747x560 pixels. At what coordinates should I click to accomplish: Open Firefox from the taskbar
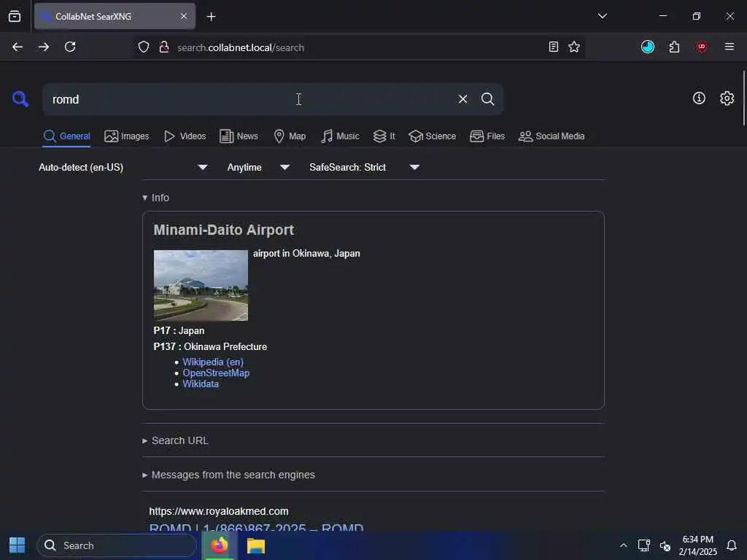coord(219,545)
